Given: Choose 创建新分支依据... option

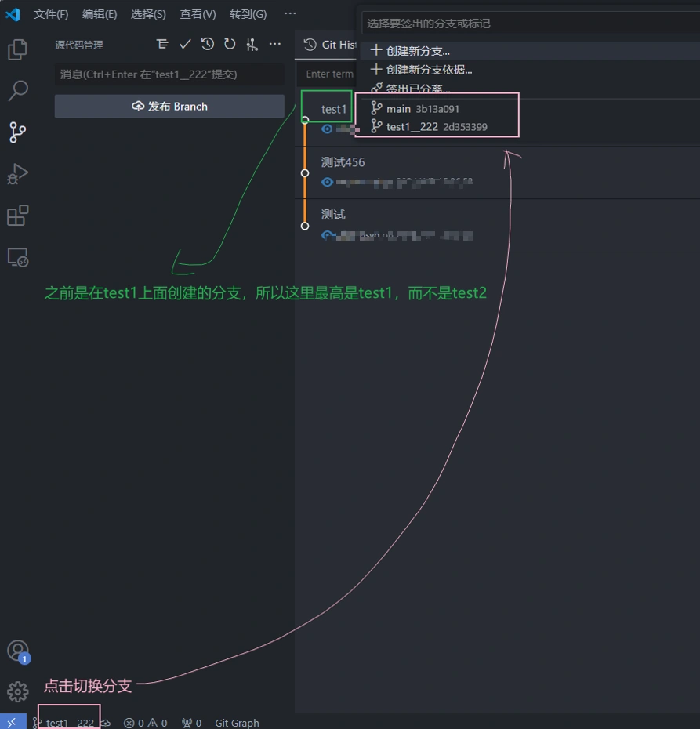Looking at the screenshot, I should tap(530, 70).
